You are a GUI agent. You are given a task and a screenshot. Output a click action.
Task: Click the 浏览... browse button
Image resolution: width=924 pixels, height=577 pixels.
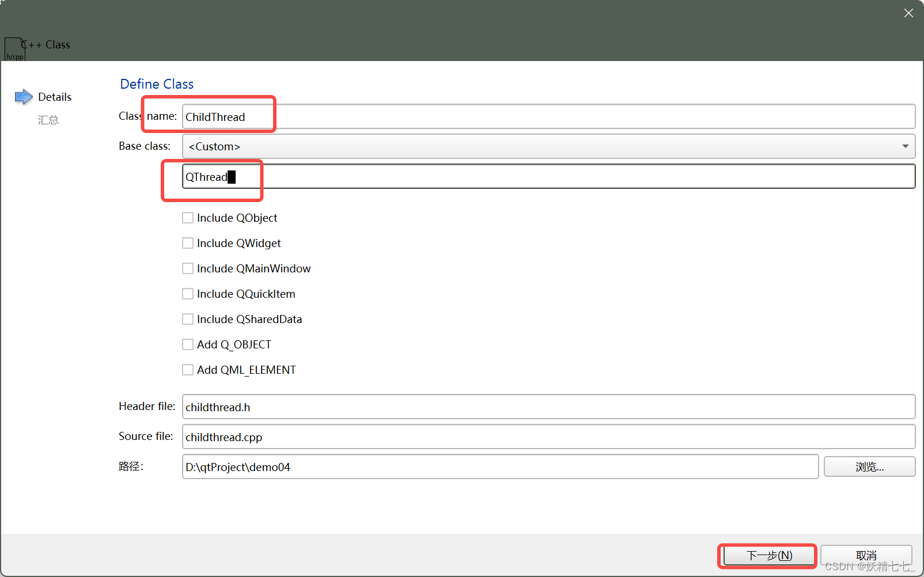coord(869,466)
